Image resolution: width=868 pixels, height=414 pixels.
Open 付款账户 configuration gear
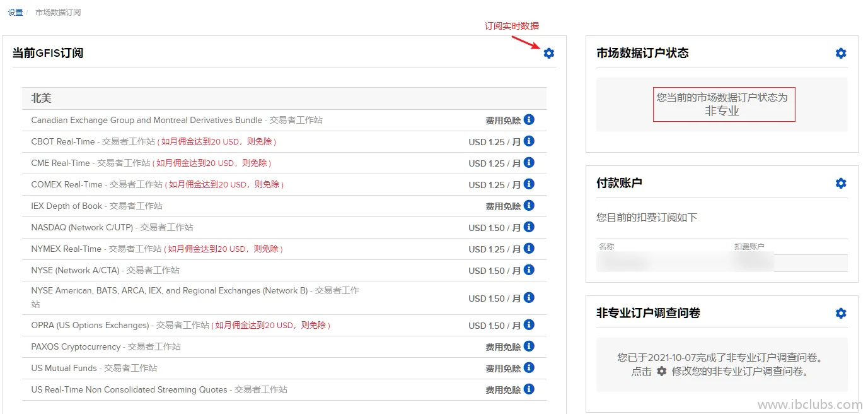click(840, 184)
